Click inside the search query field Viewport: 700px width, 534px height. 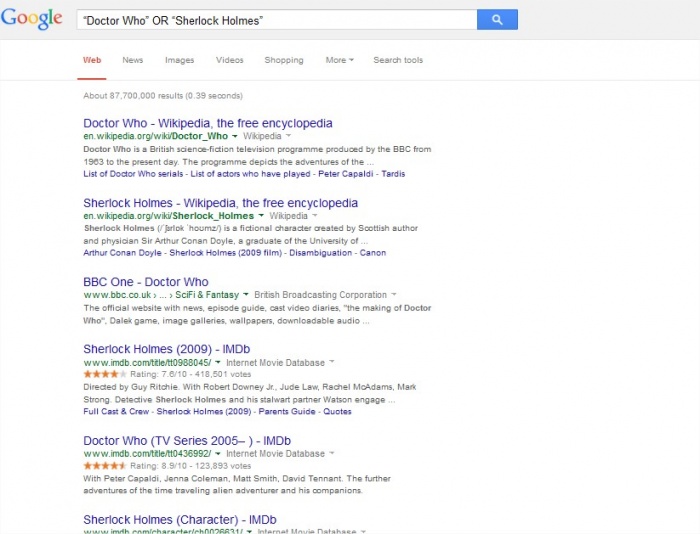[277, 20]
